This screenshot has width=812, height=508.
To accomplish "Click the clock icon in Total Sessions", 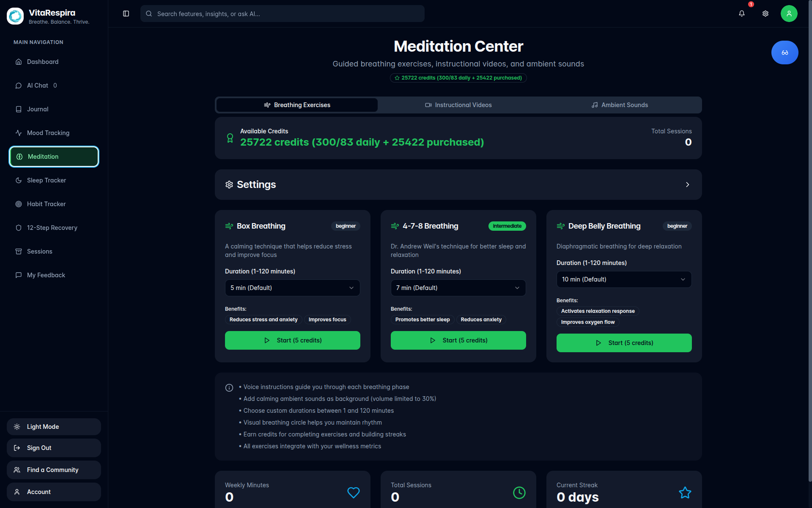I will pos(519,492).
